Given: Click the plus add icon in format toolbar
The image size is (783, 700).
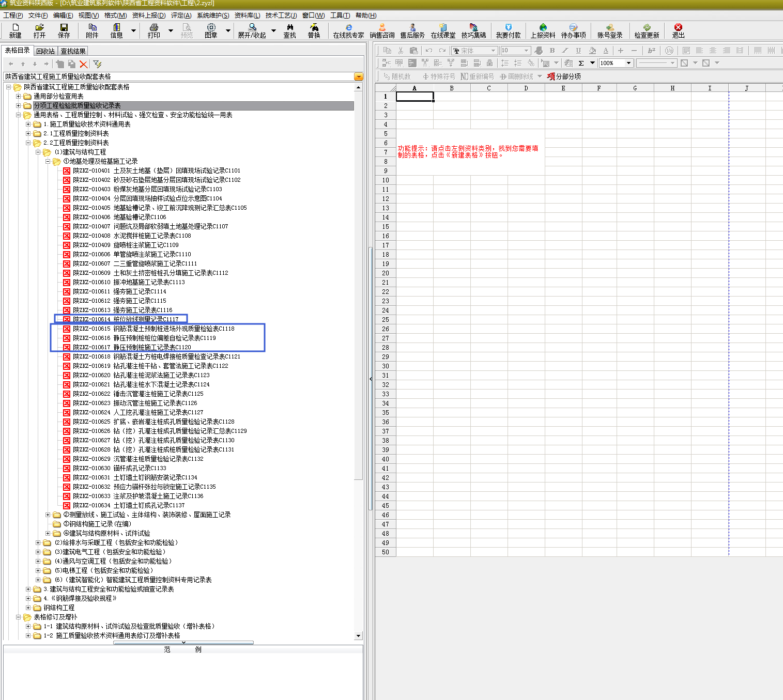Looking at the screenshot, I should [620, 51].
